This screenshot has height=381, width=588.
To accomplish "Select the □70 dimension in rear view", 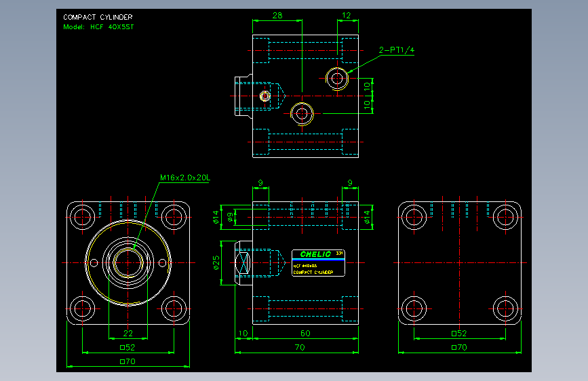I will (x=459, y=348).
